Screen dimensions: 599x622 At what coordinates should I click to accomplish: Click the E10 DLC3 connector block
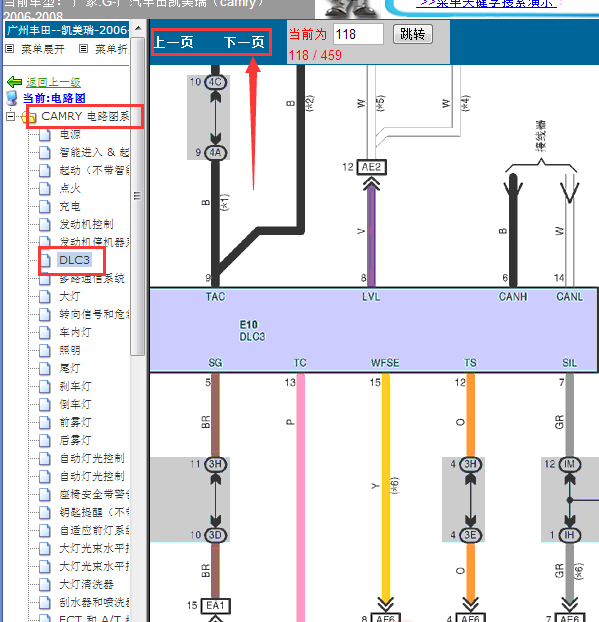[x=373, y=330]
